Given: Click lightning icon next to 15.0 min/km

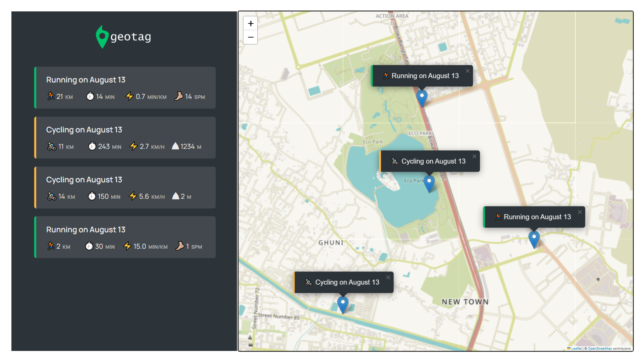Looking at the screenshot, I should click(x=127, y=246).
